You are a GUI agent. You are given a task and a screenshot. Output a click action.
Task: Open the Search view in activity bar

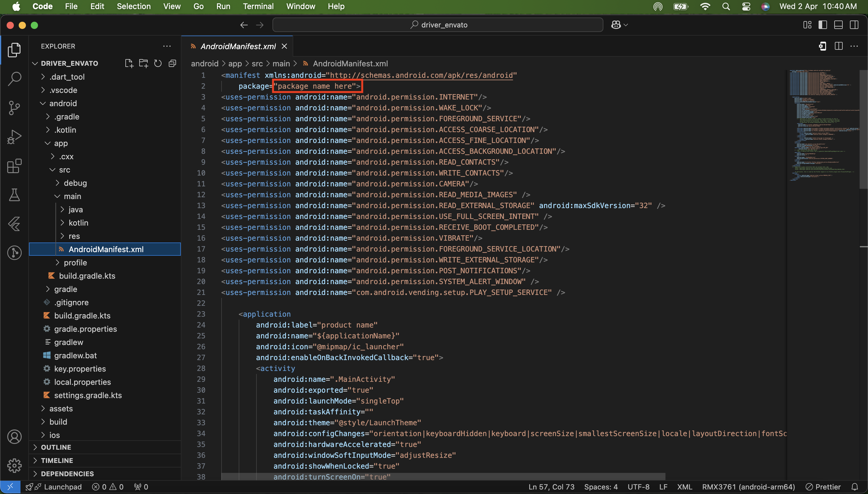14,79
